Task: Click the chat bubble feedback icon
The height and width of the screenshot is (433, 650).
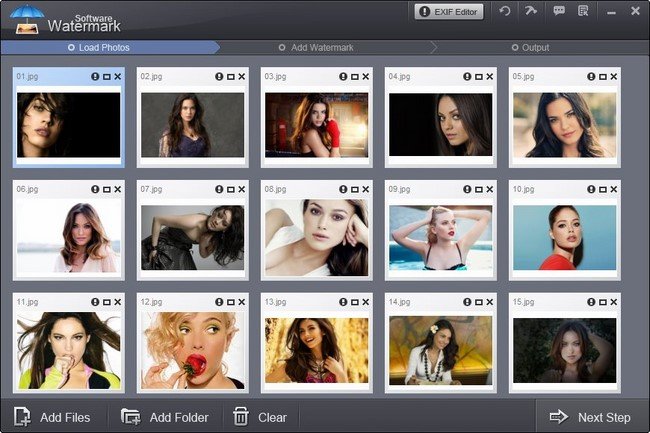Action: pyautogui.click(x=559, y=11)
